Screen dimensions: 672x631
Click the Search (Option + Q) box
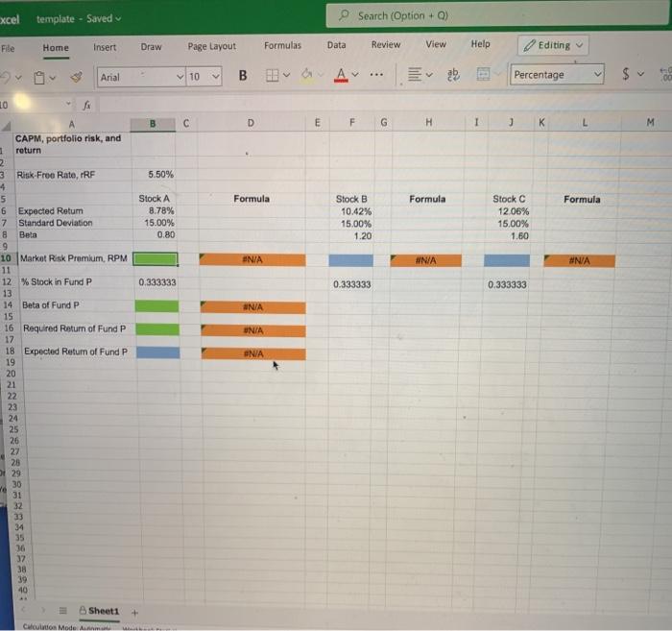(x=497, y=16)
